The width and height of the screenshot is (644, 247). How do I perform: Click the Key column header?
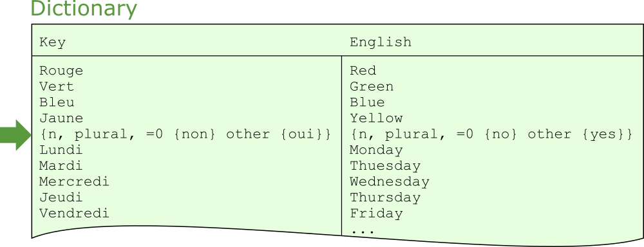(x=52, y=42)
